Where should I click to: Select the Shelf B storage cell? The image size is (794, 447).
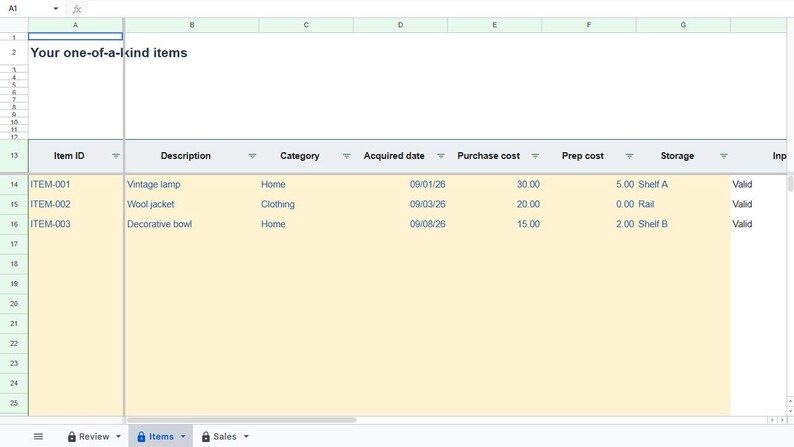point(683,224)
